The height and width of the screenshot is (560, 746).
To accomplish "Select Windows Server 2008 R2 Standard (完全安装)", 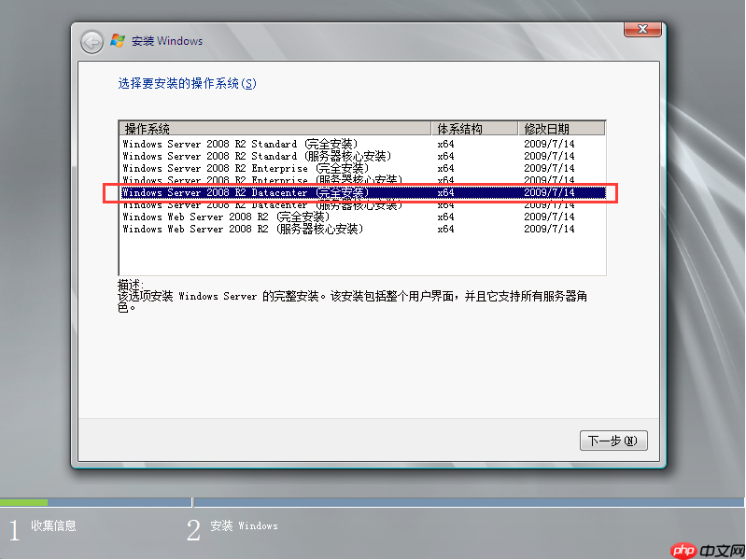I will pyautogui.click(x=362, y=144).
